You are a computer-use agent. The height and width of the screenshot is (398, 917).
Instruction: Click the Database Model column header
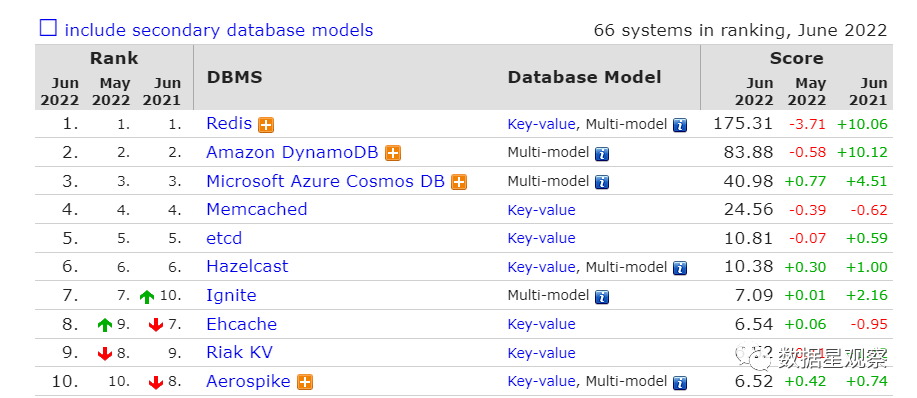(x=584, y=77)
